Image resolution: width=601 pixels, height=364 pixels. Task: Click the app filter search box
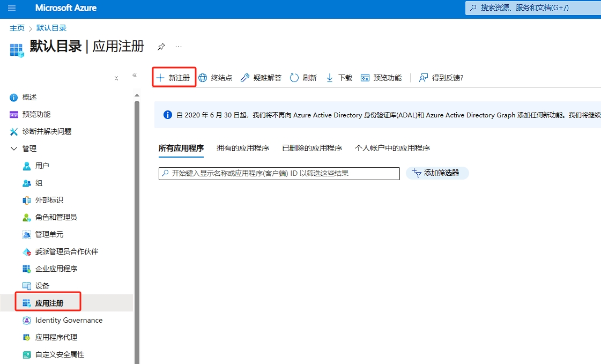(x=279, y=174)
